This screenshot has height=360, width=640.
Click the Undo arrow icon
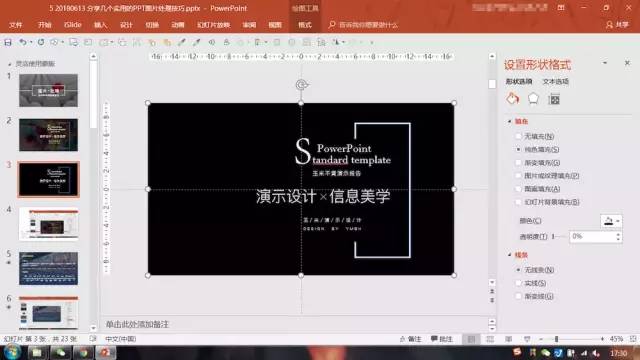(23, 42)
